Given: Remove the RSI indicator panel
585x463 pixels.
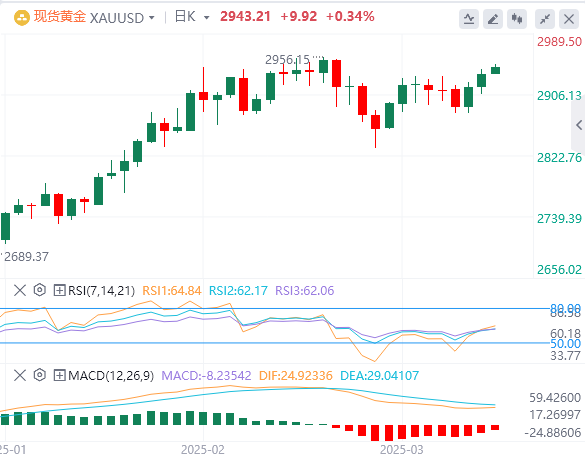Looking at the screenshot, I should click(20, 290).
